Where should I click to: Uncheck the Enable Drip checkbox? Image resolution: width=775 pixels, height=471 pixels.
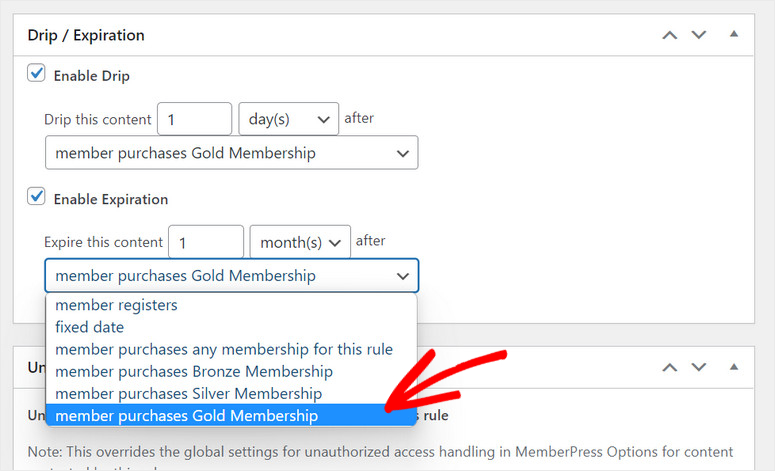(x=36, y=74)
